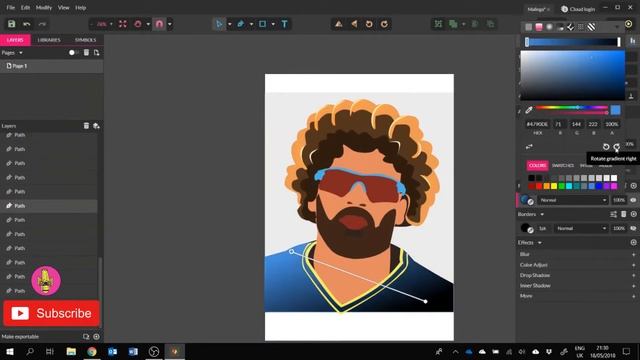Screen dimensions: 640x360
Task: Expand the snapping options arrow
Action: tap(169, 24)
